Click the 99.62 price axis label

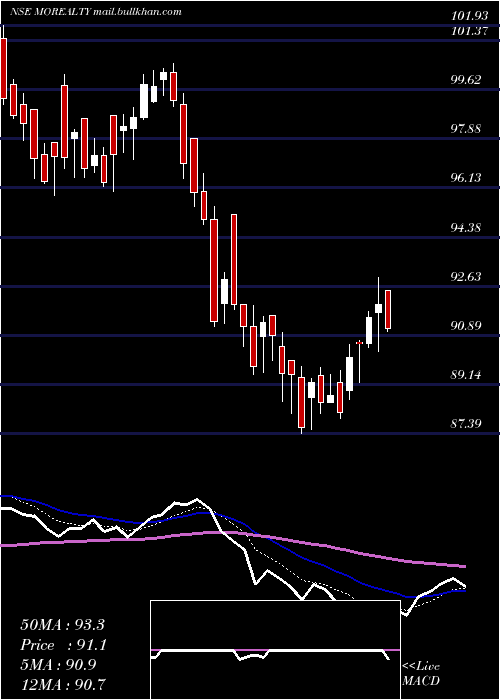467,80
